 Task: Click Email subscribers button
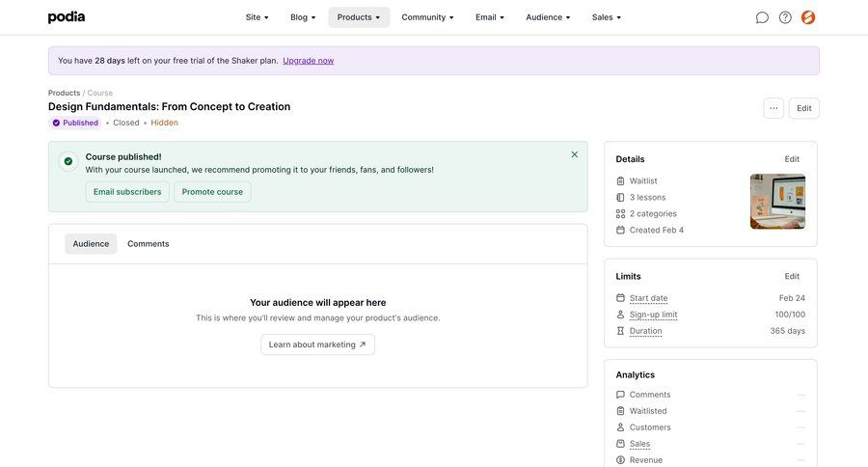point(127,192)
